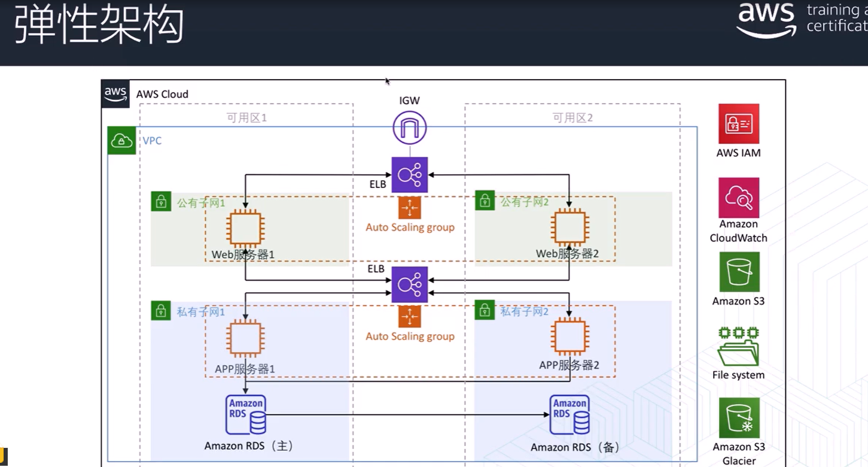868x467 pixels.
Task: Click the VPC label text
Action: (x=152, y=141)
